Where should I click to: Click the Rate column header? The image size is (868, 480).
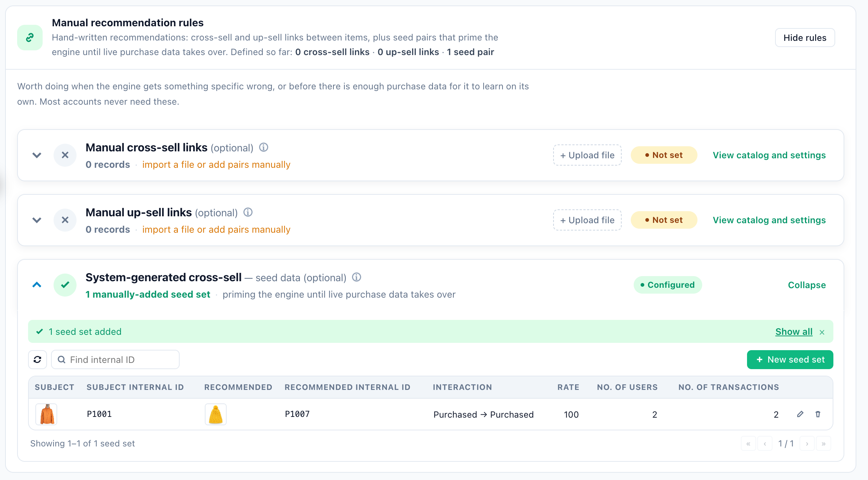568,387
